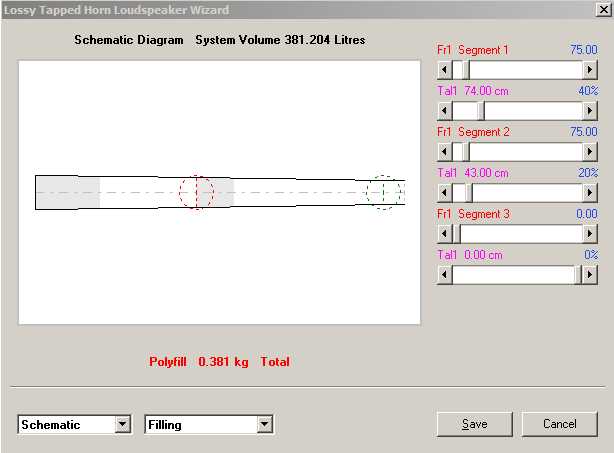Click right arrow of Fr1 Segment 2 slider
Viewport: 614px width, 453px height.
coord(590,152)
